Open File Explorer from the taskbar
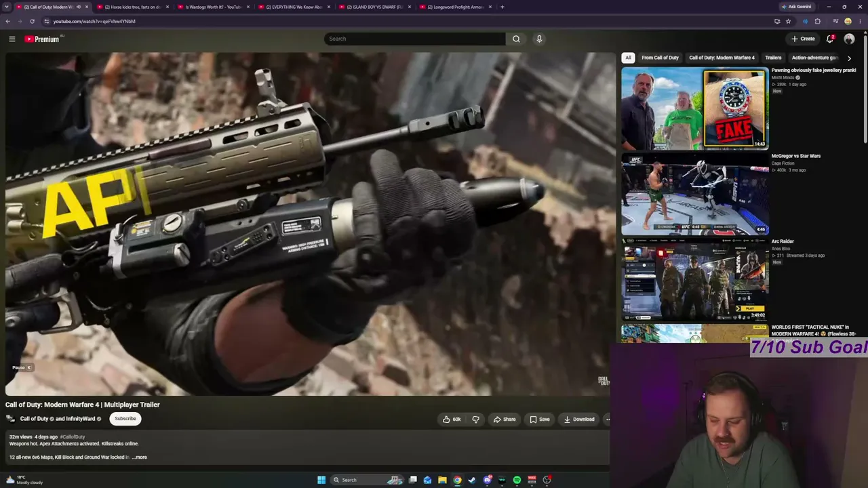Image resolution: width=868 pixels, height=488 pixels. click(442, 480)
